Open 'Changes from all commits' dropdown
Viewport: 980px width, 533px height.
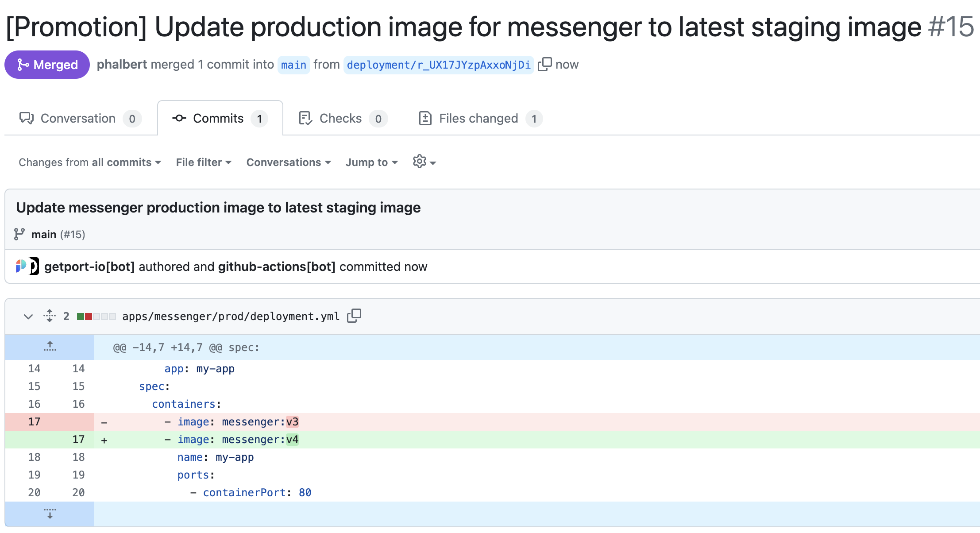click(x=90, y=162)
